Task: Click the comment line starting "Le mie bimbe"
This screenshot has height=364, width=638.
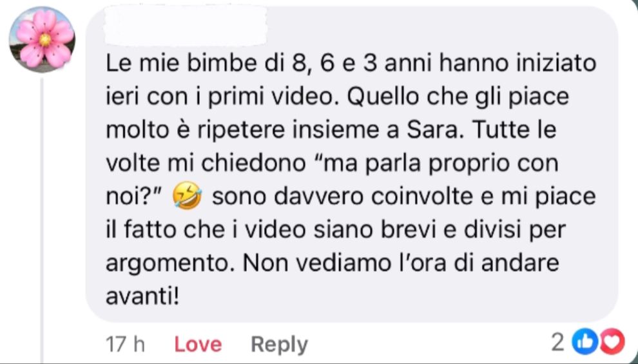Action: (x=351, y=63)
